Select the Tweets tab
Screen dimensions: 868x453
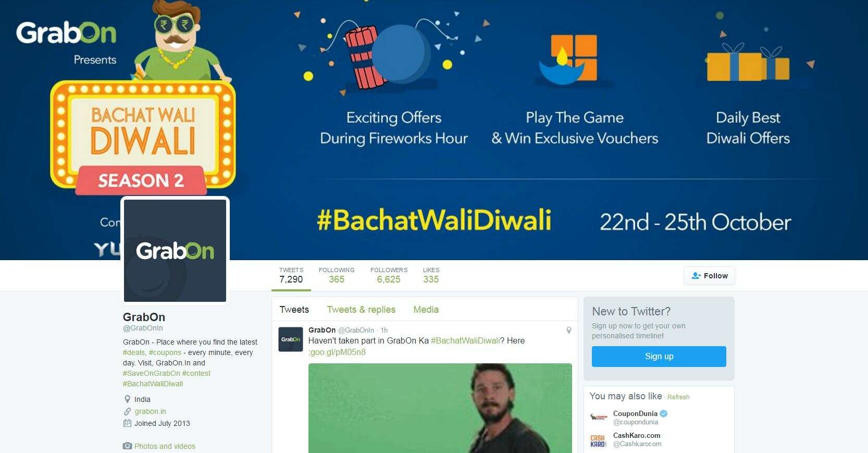[294, 310]
